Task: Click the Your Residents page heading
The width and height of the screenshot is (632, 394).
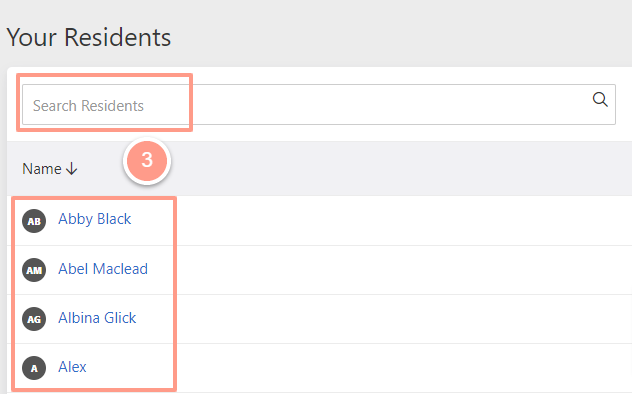Action: 89,37
